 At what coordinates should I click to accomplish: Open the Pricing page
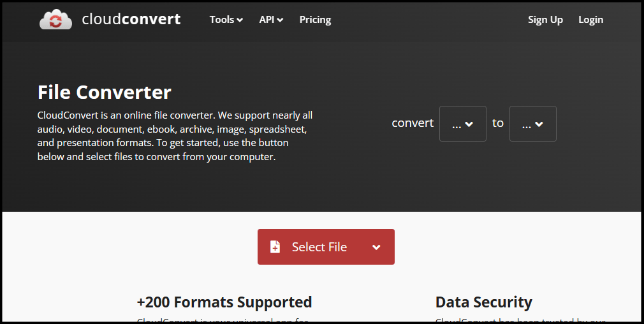tap(315, 19)
